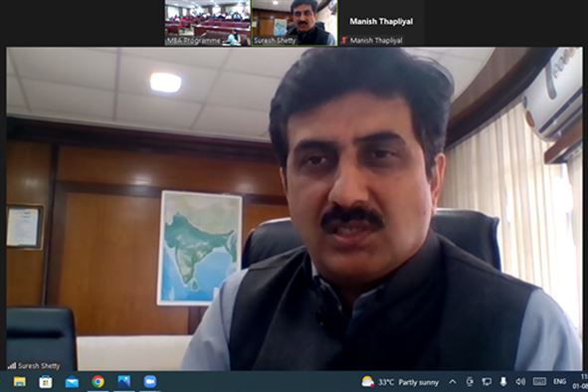
Task: Switch to Google Chrome in the taskbar
Action: (x=98, y=382)
